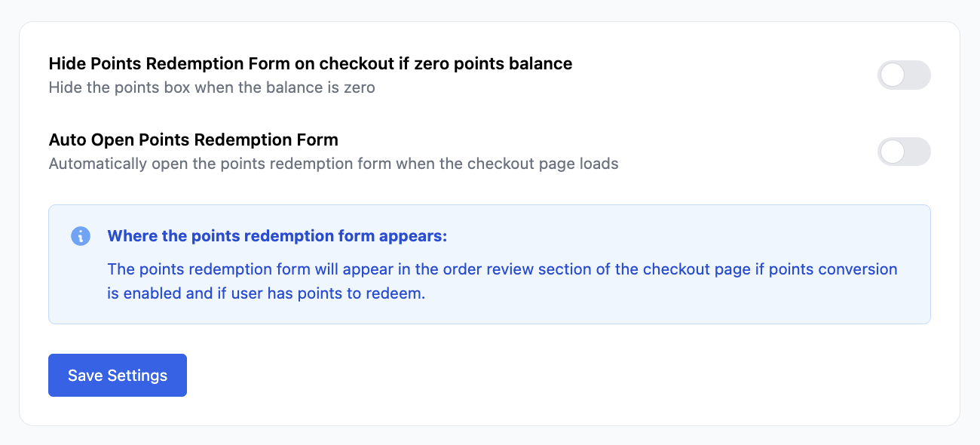Select the info icon beside the bold blue heading
The width and height of the screenshot is (980, 445).
tap(81, 236)
